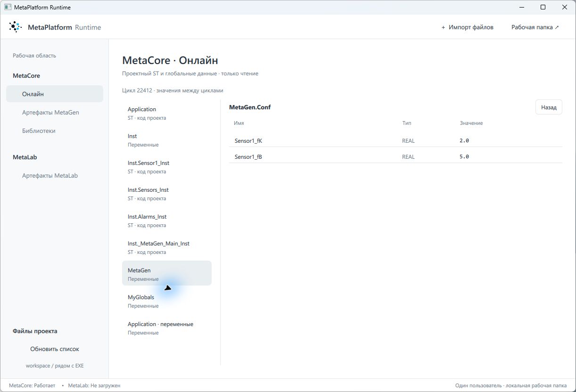Select the Inst variables item
The image size is (576, 392).
tap(167, 140)
